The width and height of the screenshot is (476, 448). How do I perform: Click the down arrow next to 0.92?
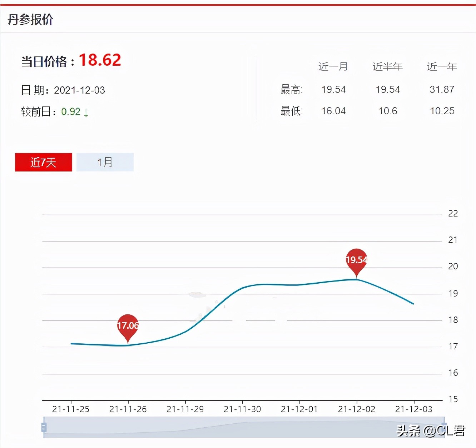(86, 113)
